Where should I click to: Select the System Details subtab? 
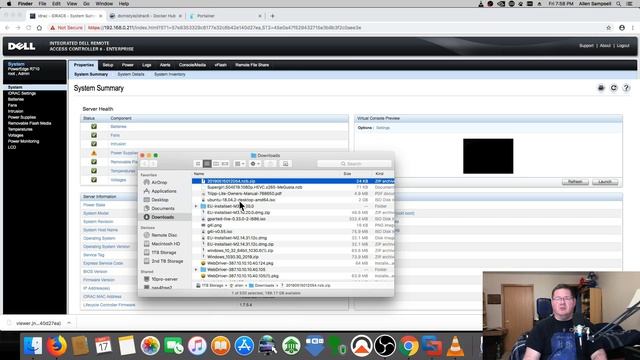[131, 74]
